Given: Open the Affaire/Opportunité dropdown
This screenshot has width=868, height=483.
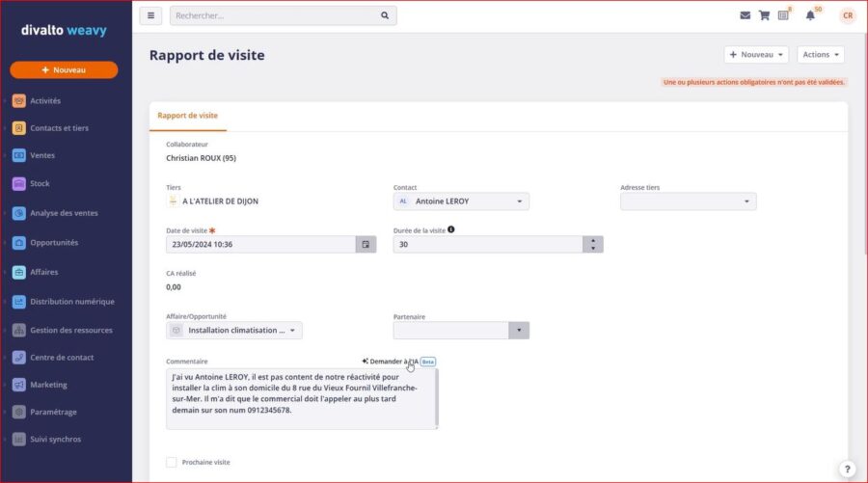Looking at the screenshot, I should [293, 330].
